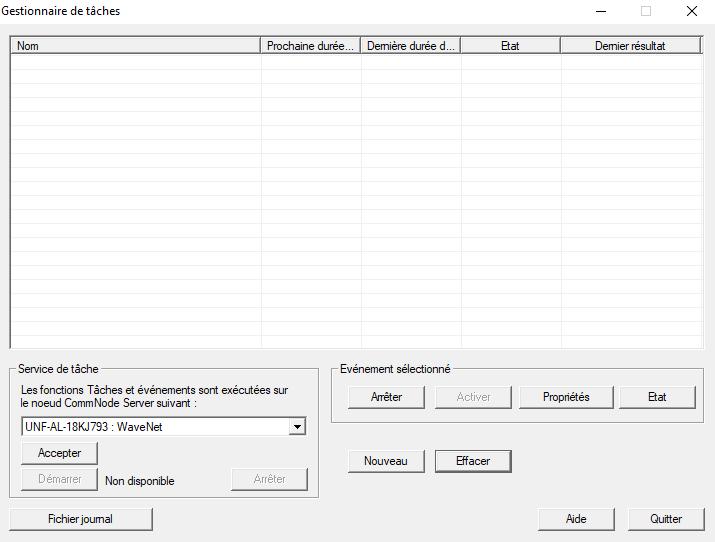Open help with the Aide button
Viewport: 715px width, 542px height.
point(576,519)
